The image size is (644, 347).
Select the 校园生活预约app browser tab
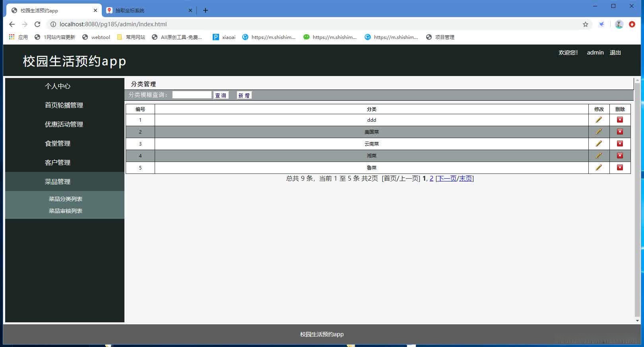pos(54,10)
